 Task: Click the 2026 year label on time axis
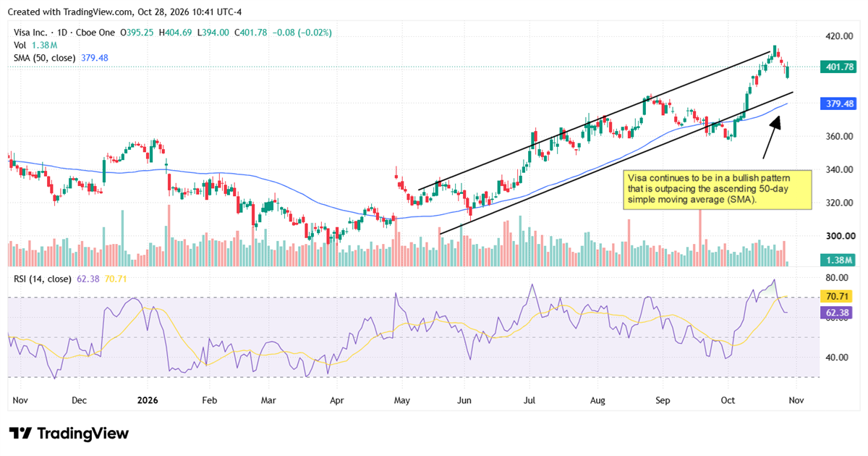pyautogui.click(x=148, y=400)
